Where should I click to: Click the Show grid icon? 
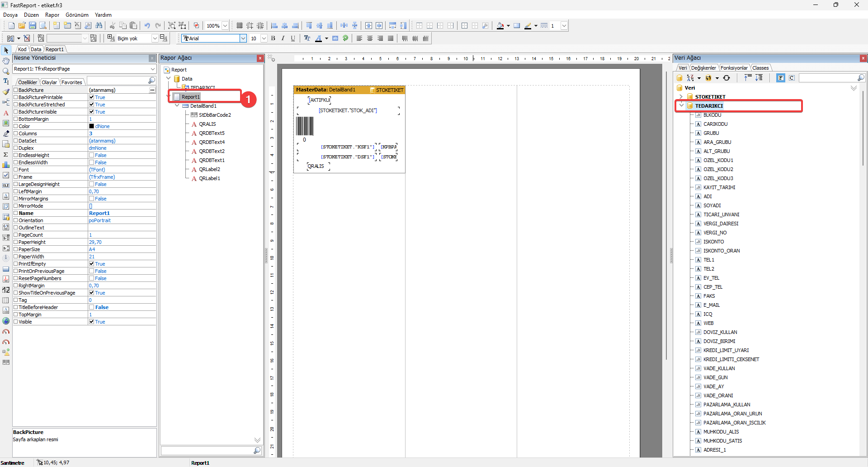pyautogui.click(x=240, y=26)
